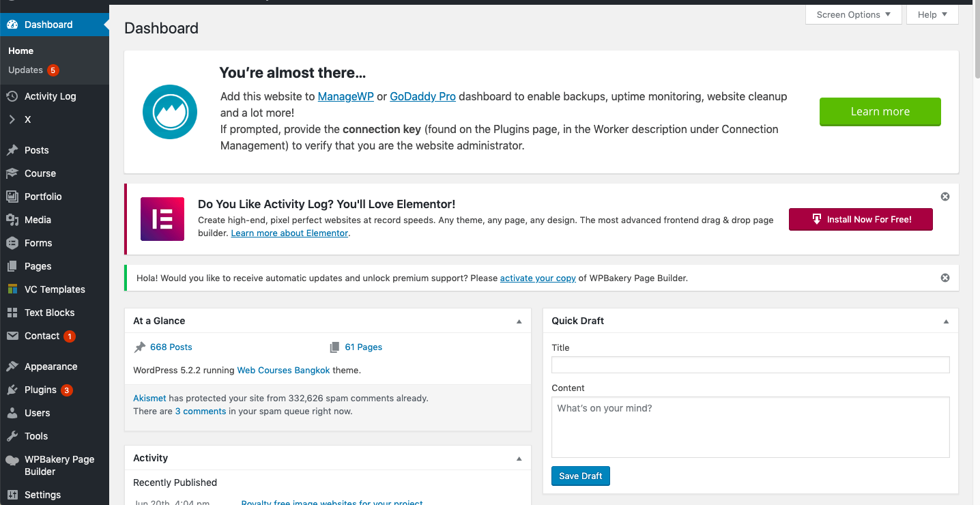Screen dimensions: 980x505
Task: Go to Pages in the sidebar menu
Action: 38,266
